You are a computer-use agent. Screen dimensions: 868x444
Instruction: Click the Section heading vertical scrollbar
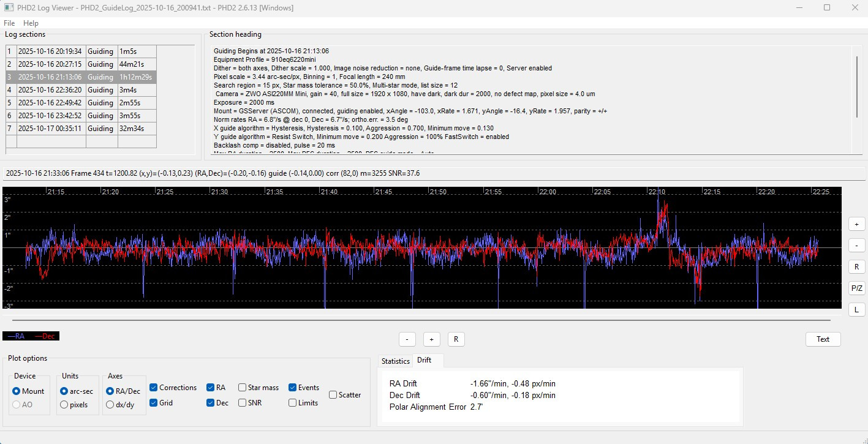tap(856, 86)
